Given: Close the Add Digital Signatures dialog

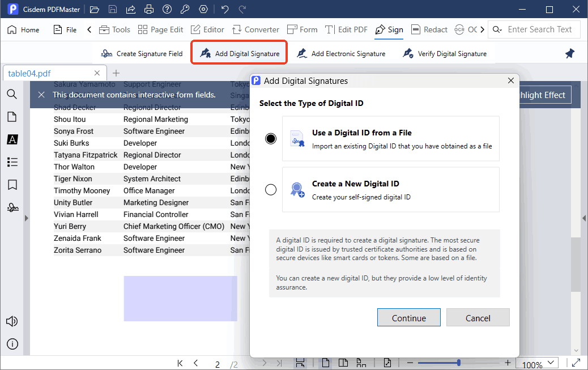Looking at the screenshot, I should pos(511,80).
